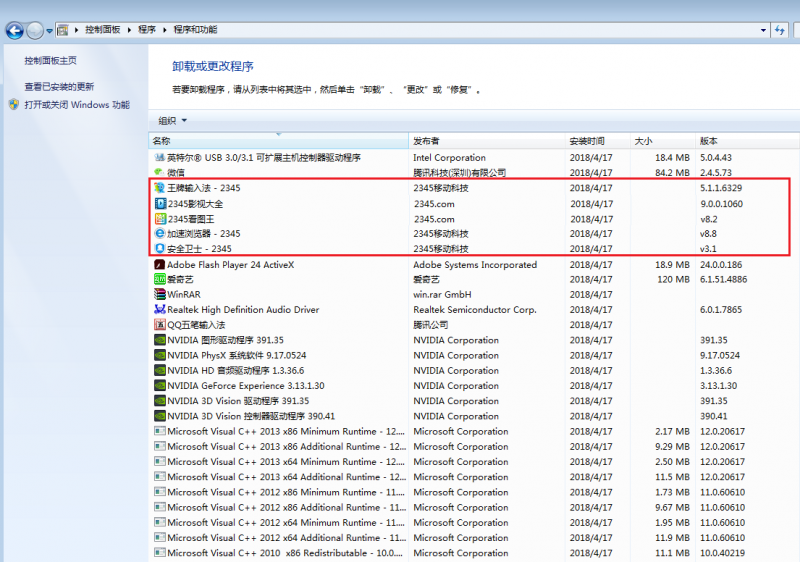Click 程序和功能 breadcrumb in address bar
The image size is (800, 562).
click(195, 30)
